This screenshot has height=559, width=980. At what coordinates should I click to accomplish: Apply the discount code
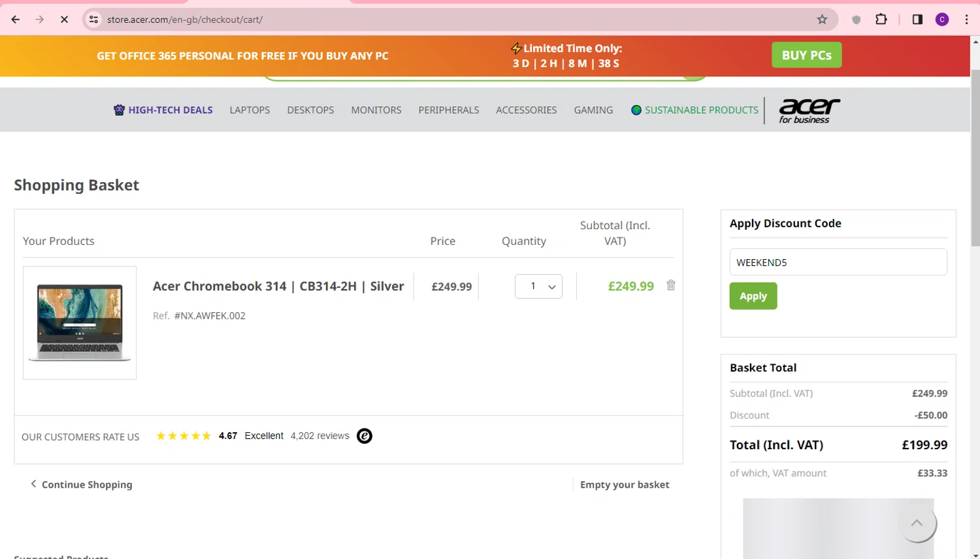[x=753, y=296]
